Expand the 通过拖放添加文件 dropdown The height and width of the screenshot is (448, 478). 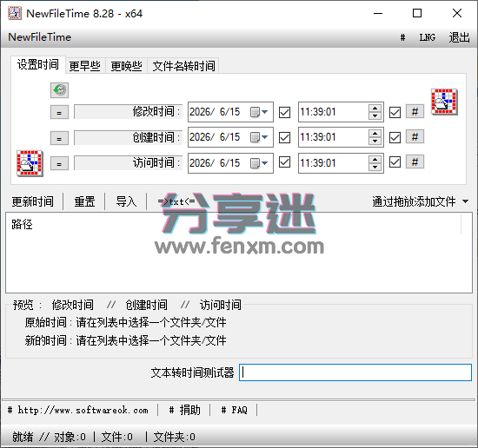465,201
